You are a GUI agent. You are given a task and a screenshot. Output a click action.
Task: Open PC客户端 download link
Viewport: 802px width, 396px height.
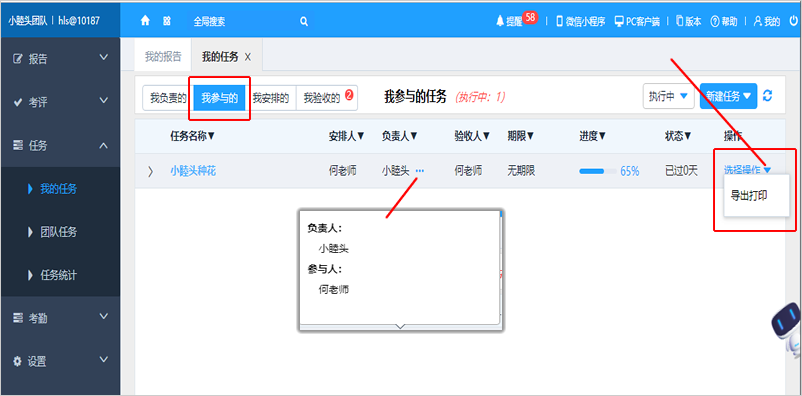pos(637,21)
